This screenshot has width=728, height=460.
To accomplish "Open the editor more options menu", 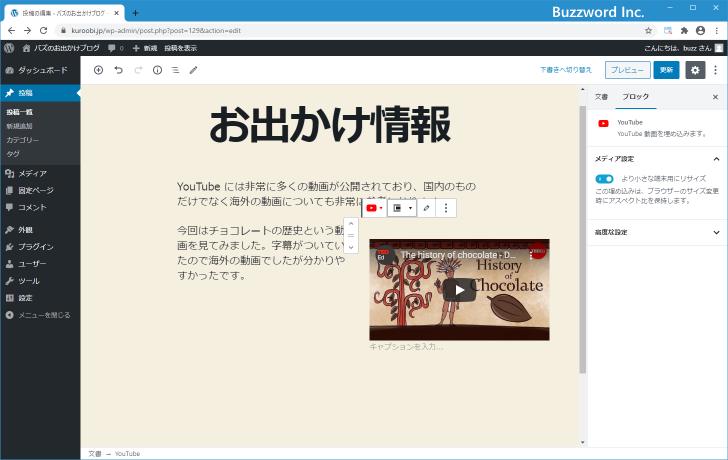I will pos(715,70).
